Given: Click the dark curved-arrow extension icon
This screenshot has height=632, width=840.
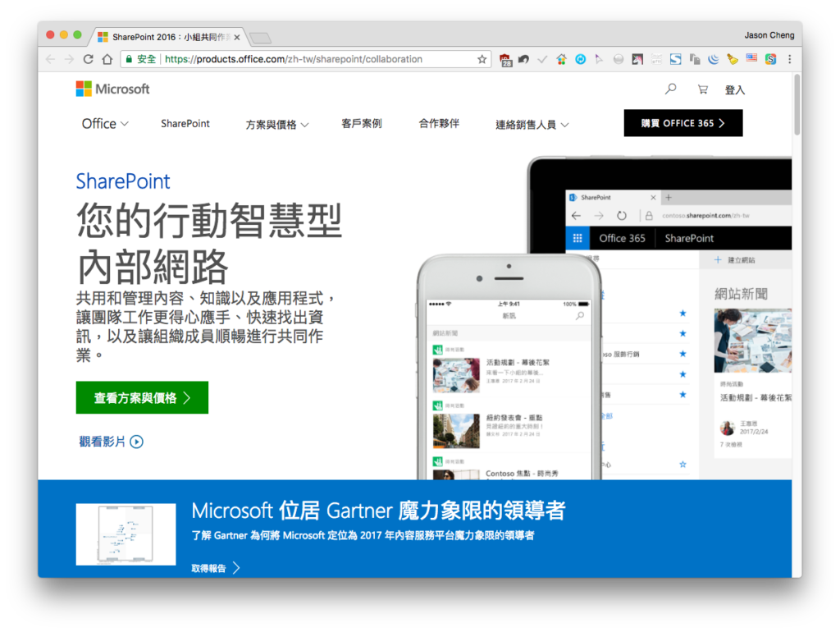Looking at the screenshot, I should click(523, 59).
